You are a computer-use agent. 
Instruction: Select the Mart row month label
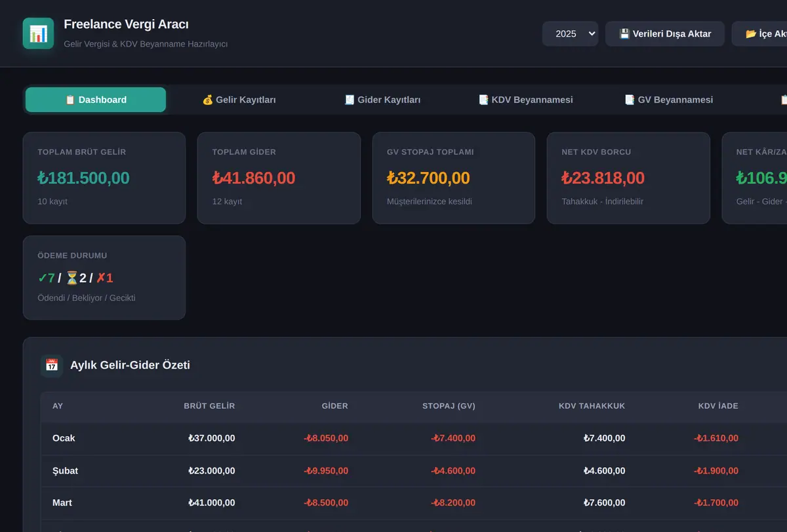(x=62, y=502)
